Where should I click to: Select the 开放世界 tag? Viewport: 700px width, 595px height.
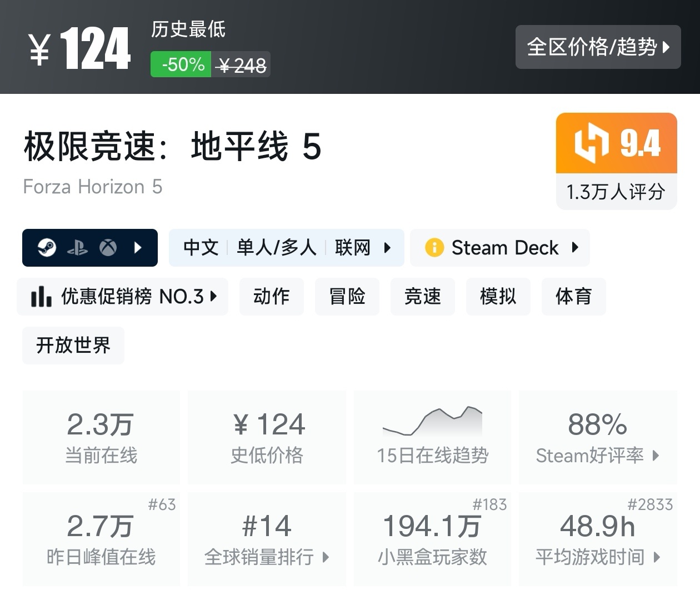point(73,346)
